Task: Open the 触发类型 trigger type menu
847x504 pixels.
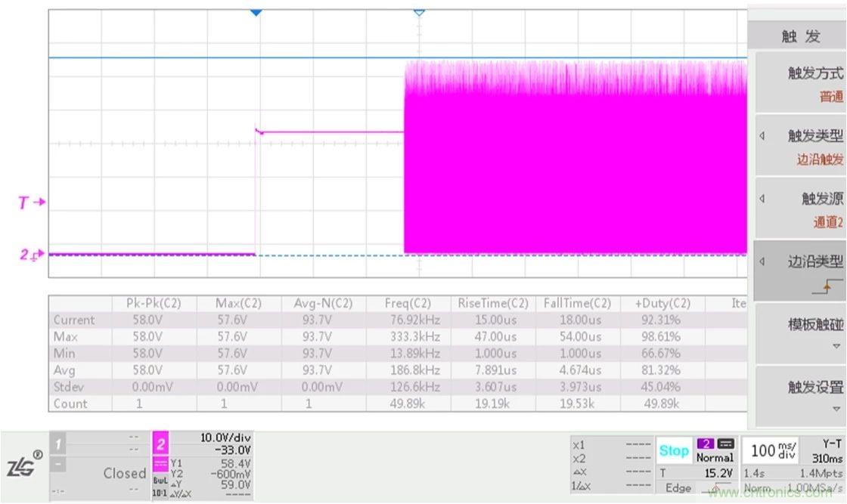Action: coord(800,147)
